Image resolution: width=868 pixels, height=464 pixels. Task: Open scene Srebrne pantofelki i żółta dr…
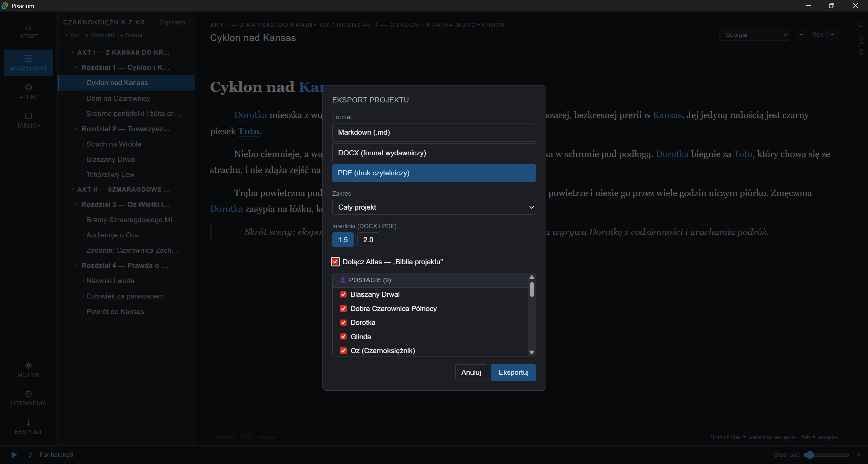126,114
